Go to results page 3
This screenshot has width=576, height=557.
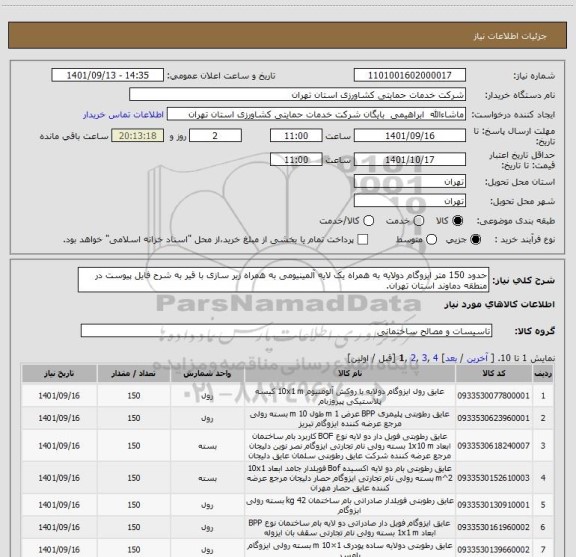pos(424,358)
